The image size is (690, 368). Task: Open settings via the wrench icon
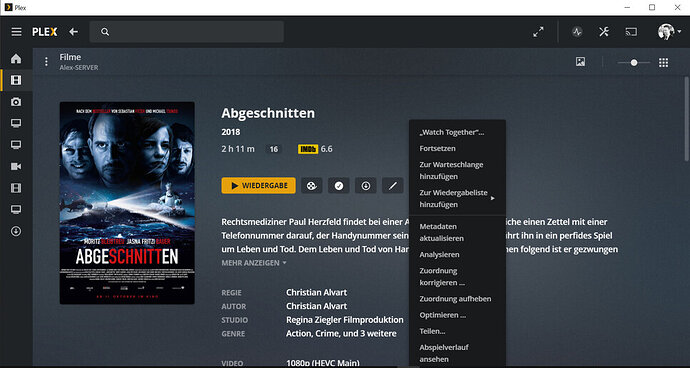(604, 32)
